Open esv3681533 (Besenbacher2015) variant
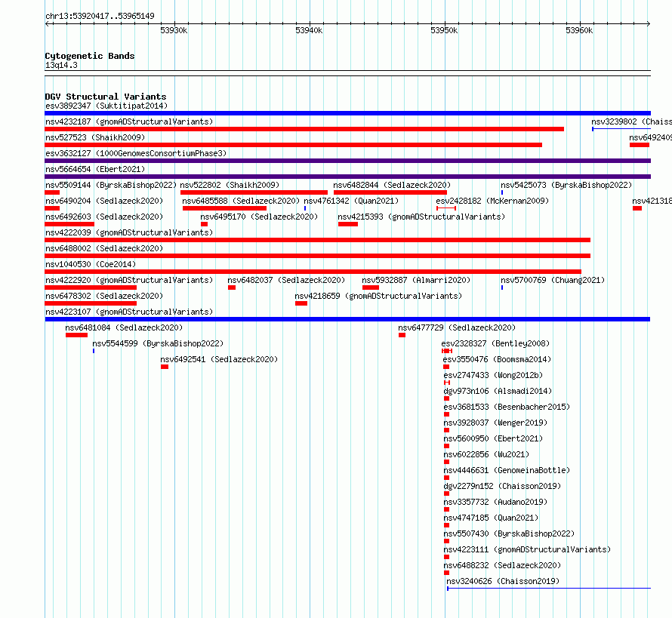 coord(507,407)
